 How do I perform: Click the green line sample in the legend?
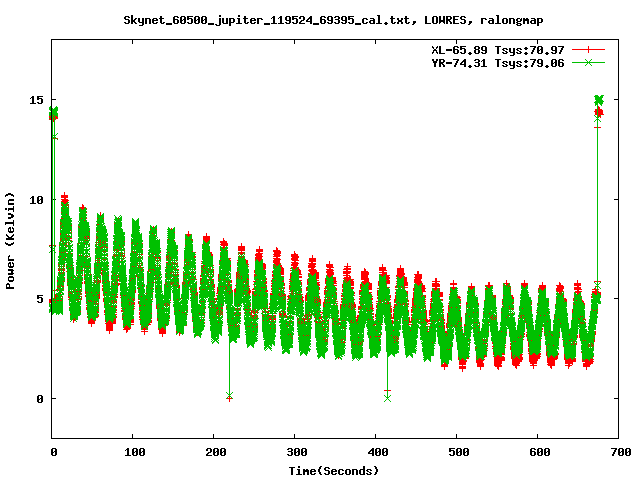[588, 62]
